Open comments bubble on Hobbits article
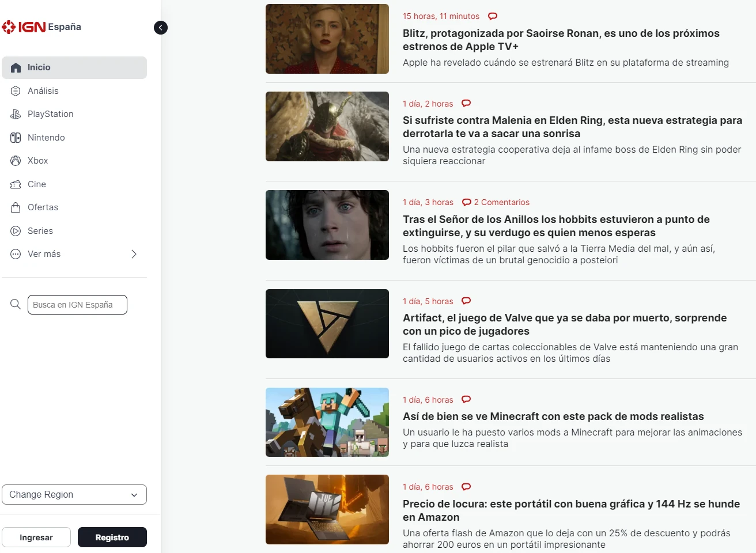756x553 pixels. click(x=467, y=202)
